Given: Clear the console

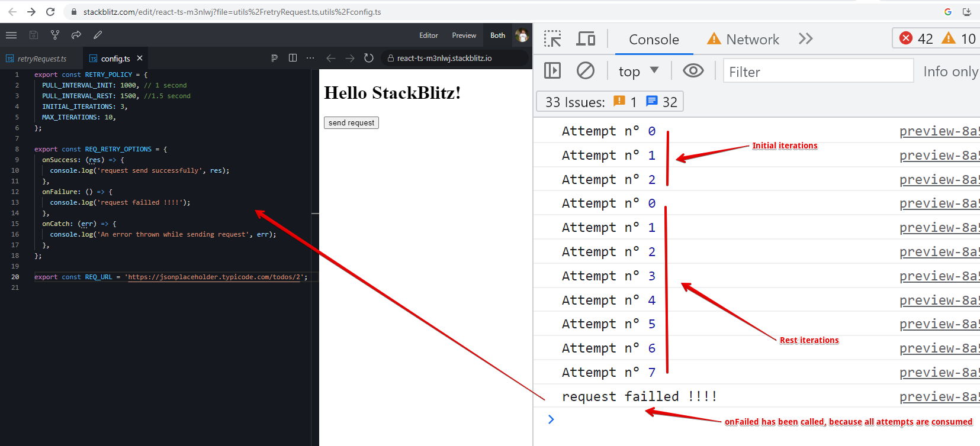Looking at the screenshot, I should click(586, 71).
